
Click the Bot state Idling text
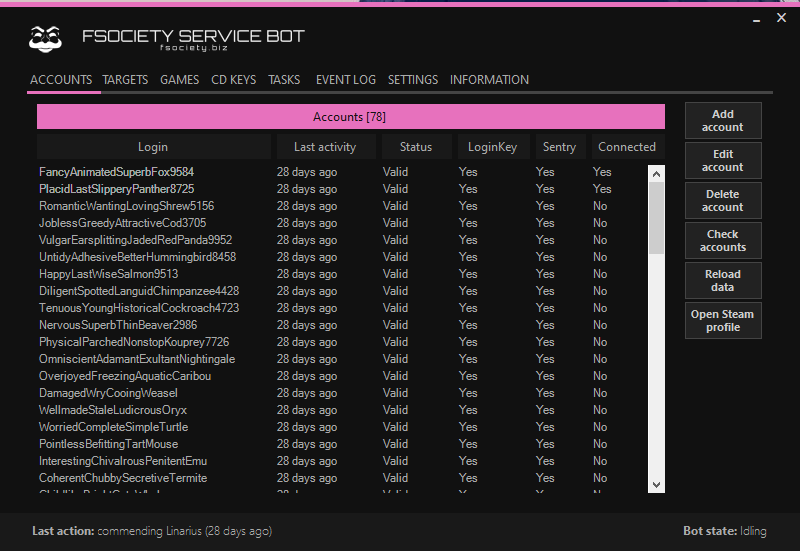(x=725, y=531)
